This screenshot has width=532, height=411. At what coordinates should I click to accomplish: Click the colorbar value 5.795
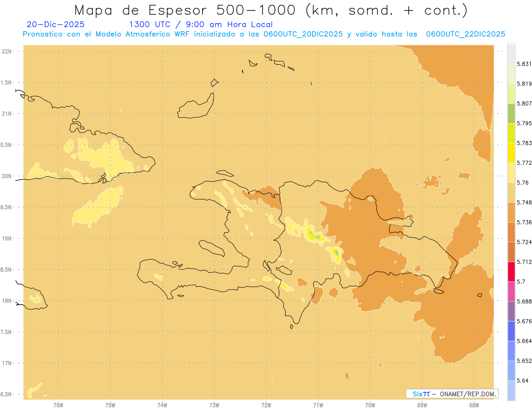click(x=524, y=123)
